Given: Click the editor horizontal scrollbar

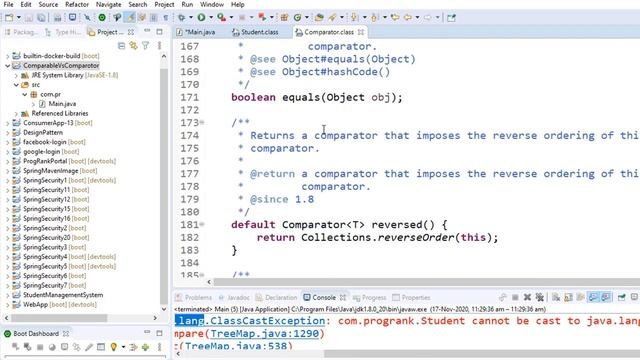Looking at the screenshot, I should click(427, 282).
